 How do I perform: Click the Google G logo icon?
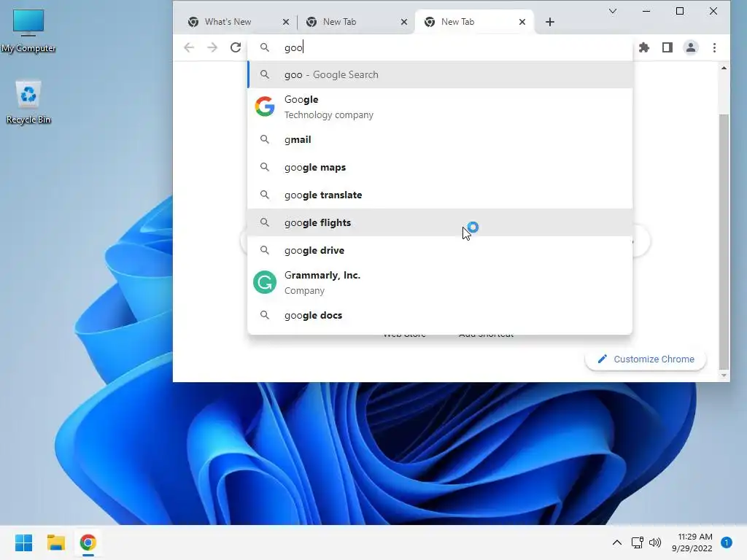pyautogui.click(x=264, y=106)
